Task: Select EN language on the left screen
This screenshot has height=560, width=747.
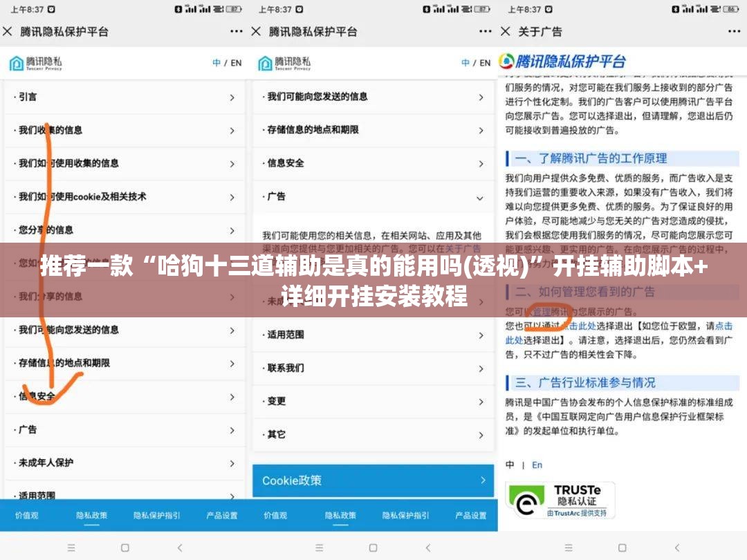Action: [x=237, y=63]
